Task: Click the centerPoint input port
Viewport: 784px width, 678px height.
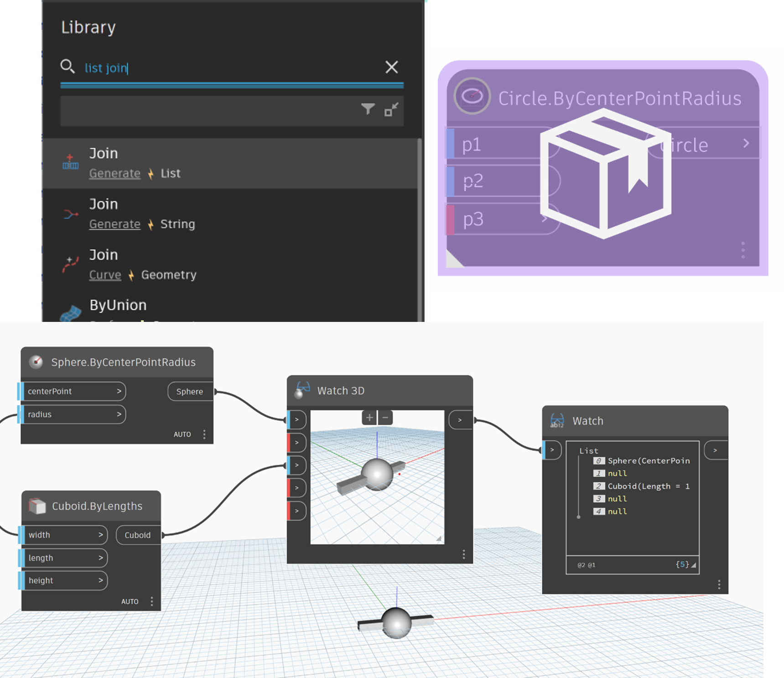Action: (x=72, y=391)
